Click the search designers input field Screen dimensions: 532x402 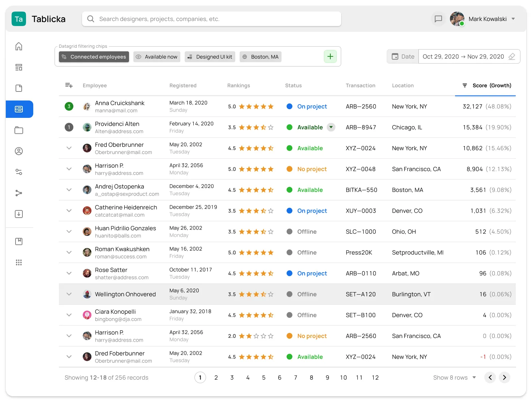click(212, 19)
